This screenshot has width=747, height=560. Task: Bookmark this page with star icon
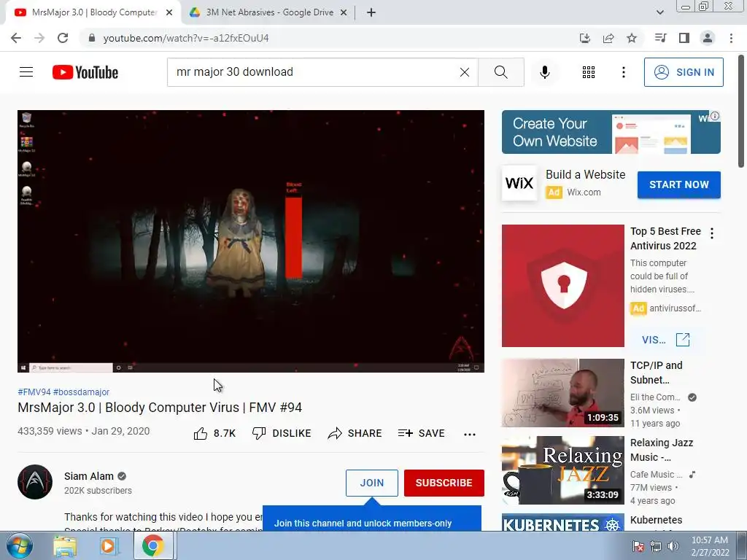(632, 38)
